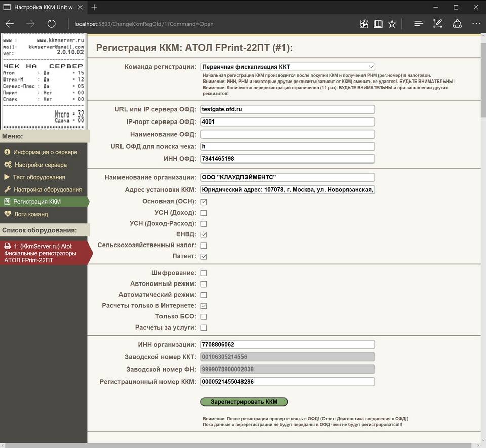Click Зарегистрировать ККМ button
This screenshot has height=448, width=486.
pos(244,402)
